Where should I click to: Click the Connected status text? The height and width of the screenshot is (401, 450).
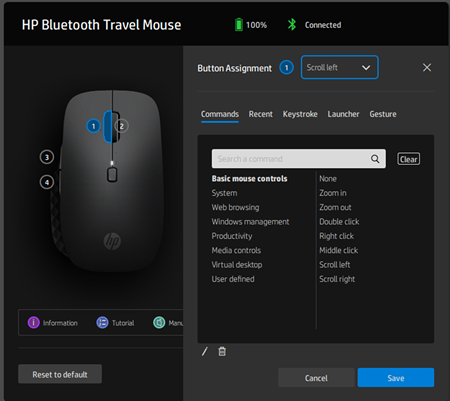(323, 25)
